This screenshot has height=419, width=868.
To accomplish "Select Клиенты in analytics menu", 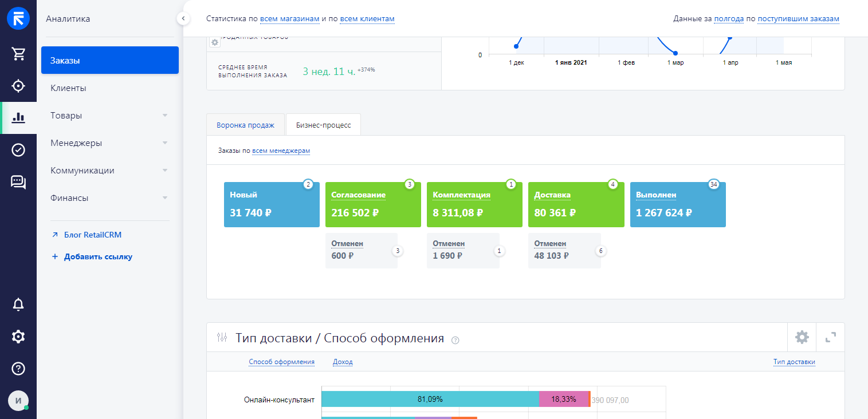I will pos(68,88).
